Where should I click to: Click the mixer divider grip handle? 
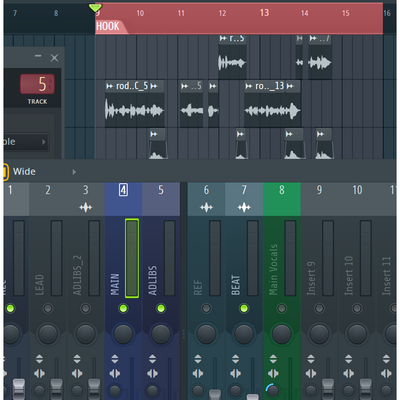184,334
